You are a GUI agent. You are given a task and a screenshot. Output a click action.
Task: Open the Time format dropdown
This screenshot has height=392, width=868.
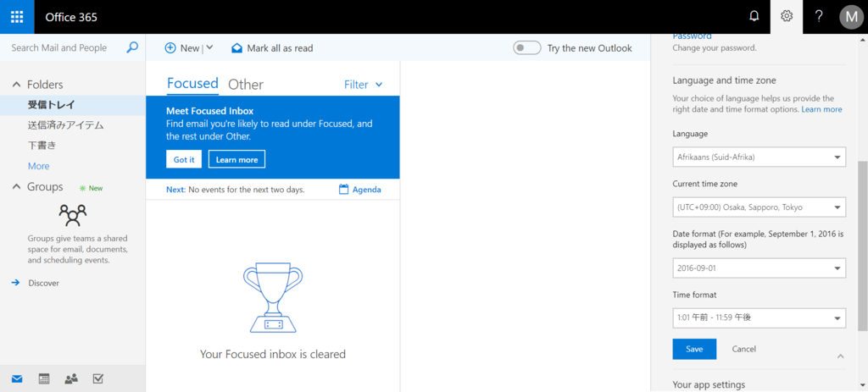pos(759,317)
